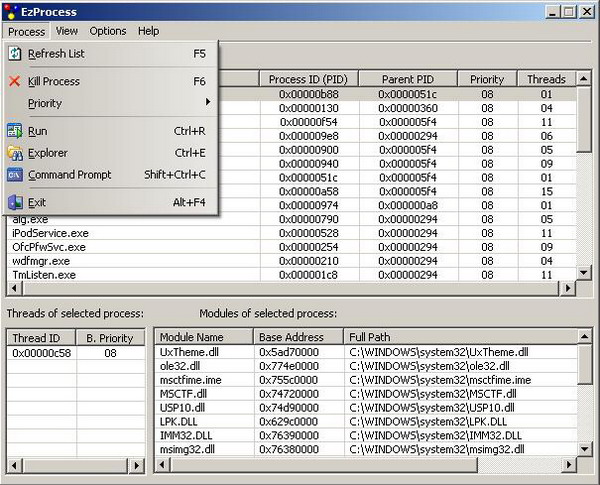Maximize the EzProcess window
600x485 pixels.
(568, 12)
